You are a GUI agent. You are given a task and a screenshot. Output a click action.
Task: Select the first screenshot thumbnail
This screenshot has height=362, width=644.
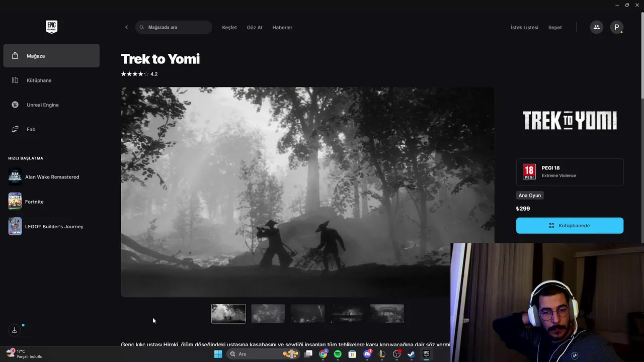point(228,314)
